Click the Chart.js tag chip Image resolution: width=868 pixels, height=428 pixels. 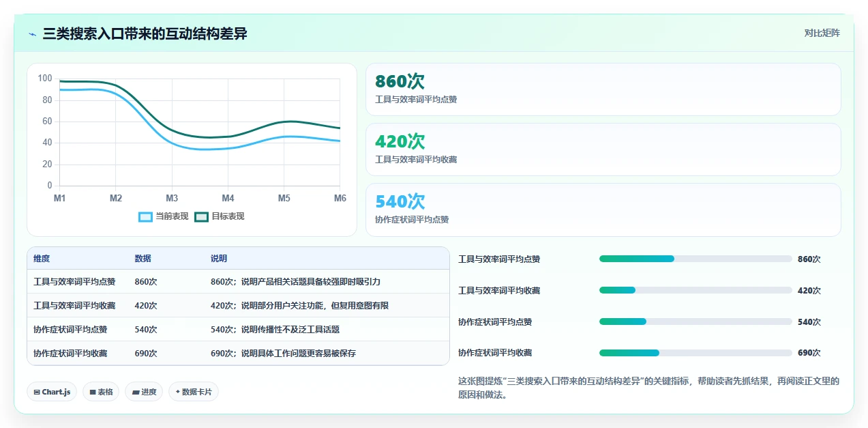(53, 392)
